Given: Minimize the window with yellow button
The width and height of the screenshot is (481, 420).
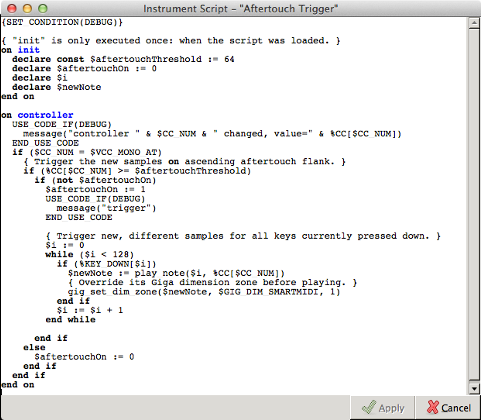Looking at the screenshot, I should click(x=27, y=8).
